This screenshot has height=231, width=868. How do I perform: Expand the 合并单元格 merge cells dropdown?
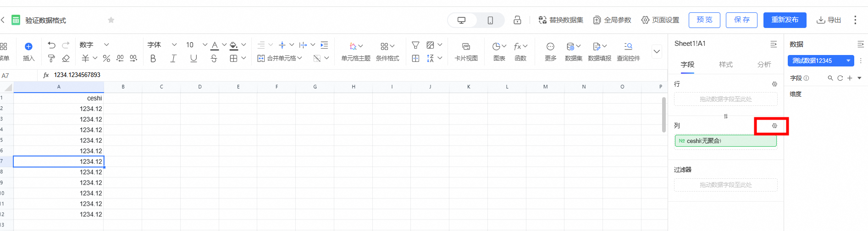[x=280, y=58]
